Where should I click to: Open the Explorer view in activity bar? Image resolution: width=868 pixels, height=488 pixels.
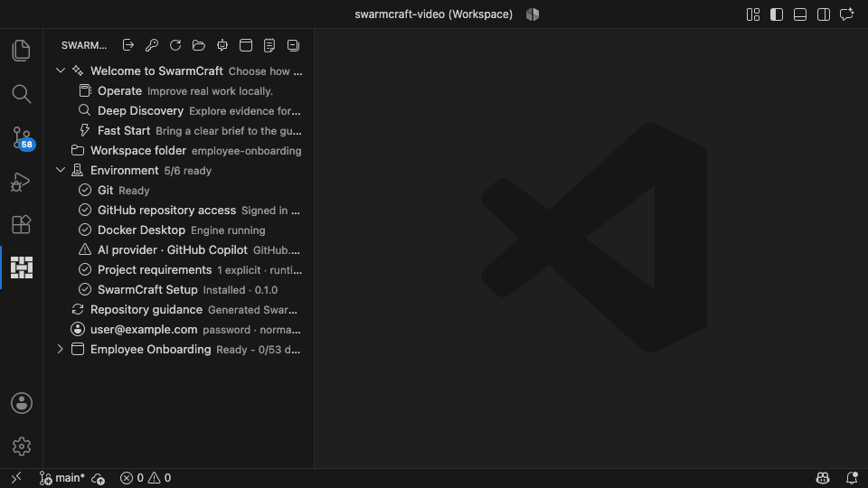[x=21, y=51]
